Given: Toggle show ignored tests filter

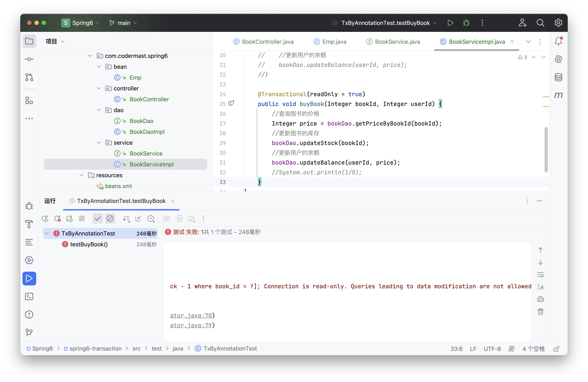Looking at the screenshot, I should click(x=110, y=219).
